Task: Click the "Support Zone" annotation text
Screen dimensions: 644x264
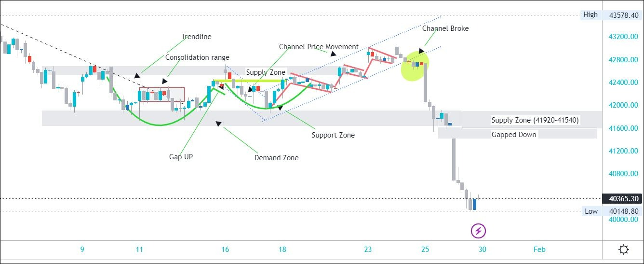Action: coord(333,135)
